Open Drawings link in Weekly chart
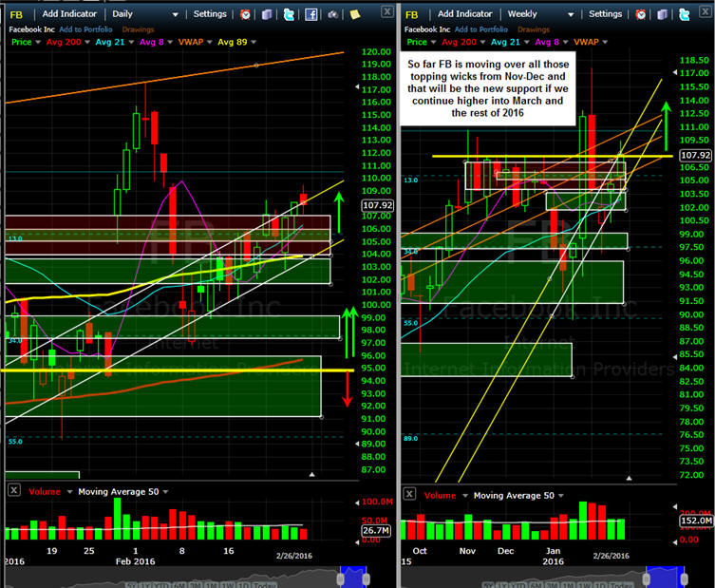Image resolution: width=715 pixels, height=588 pixels. (x=533, y=29)
